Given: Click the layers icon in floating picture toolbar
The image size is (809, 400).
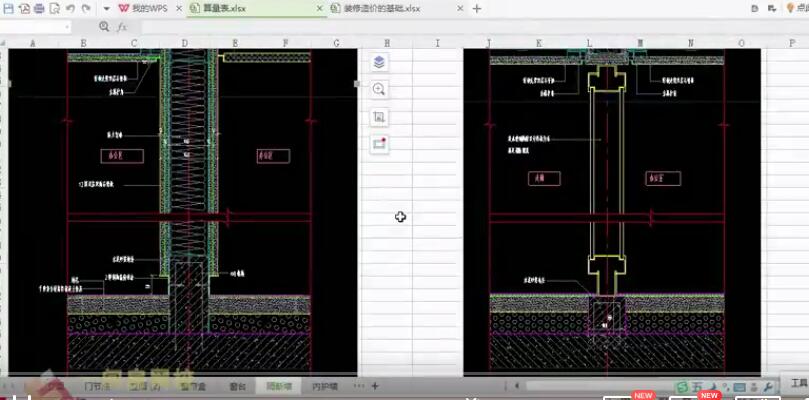Looking at the screenshot, I should tap(379, 62).
